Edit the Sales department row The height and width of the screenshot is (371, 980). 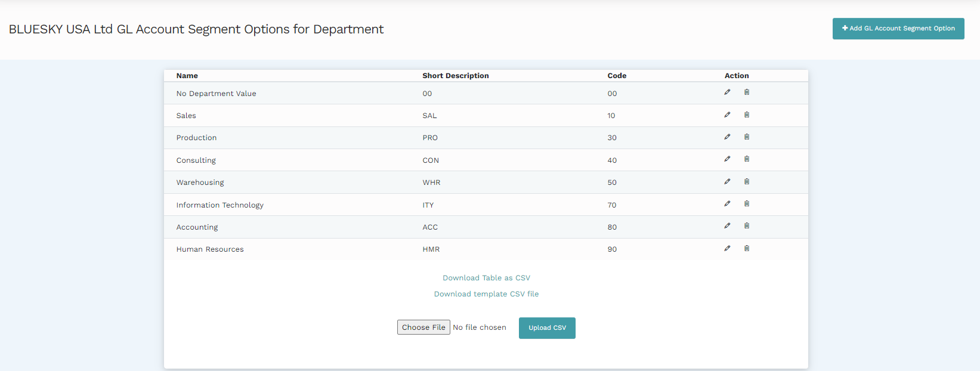pos(727,115)
